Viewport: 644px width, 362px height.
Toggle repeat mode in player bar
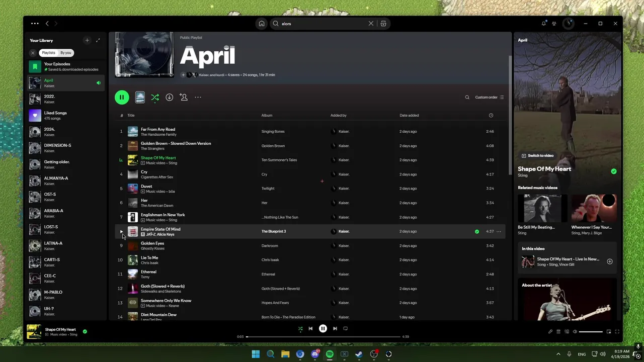click(346, 329)
